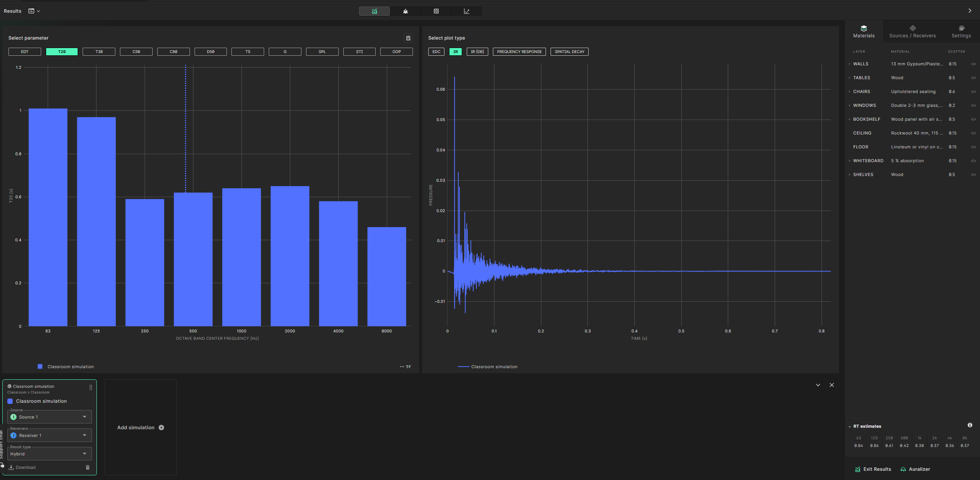Image resolution: width=980 pixels, height=480 pixels.
Task: Expand the Source dropdown selector
Action: click(84, 417)
